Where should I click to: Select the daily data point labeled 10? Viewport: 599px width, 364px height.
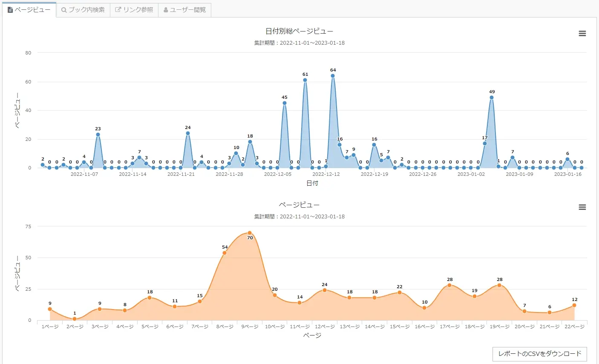coord(236,153)
